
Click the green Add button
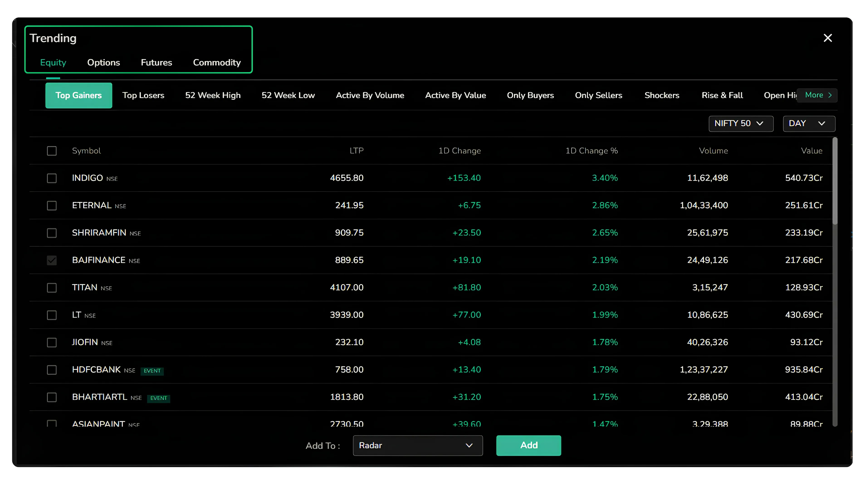click(528, 445)
